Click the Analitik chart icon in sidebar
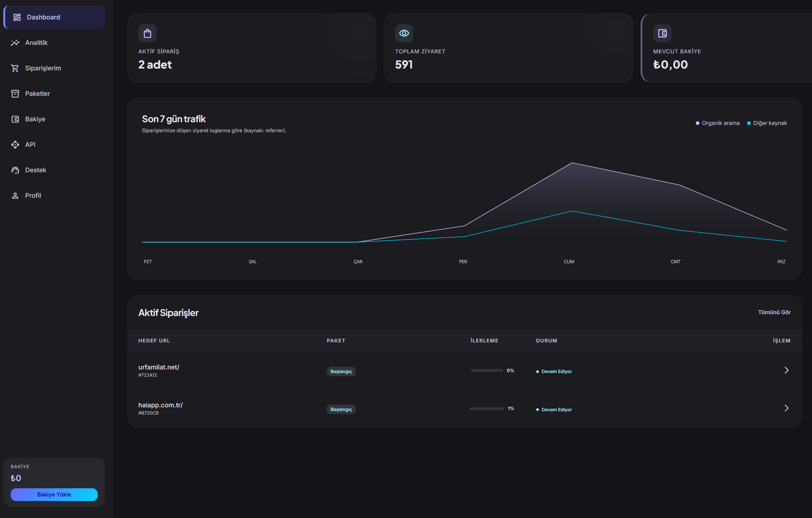Image resolution: width=812 pixels, height=518 pixels. [x=15, y=43]
